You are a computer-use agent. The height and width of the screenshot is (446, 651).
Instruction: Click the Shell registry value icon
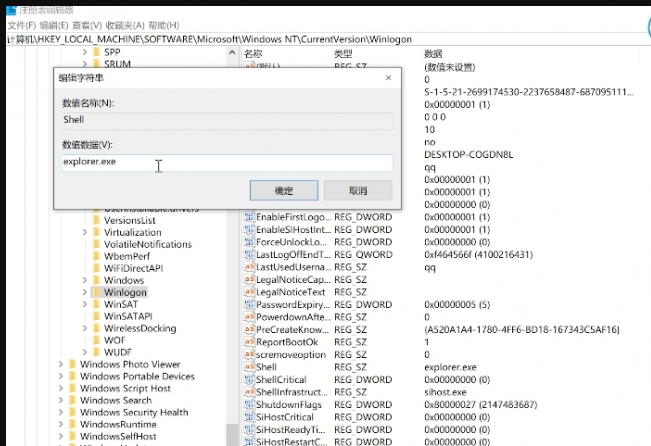[x=248, y=367]
